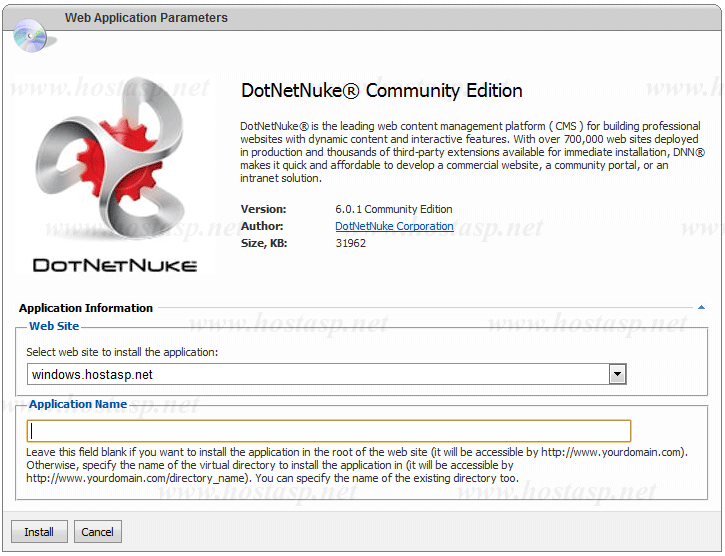Screen dimensions: 725x556
Task: Open the web site dropdown arrow
Action: 618,374
